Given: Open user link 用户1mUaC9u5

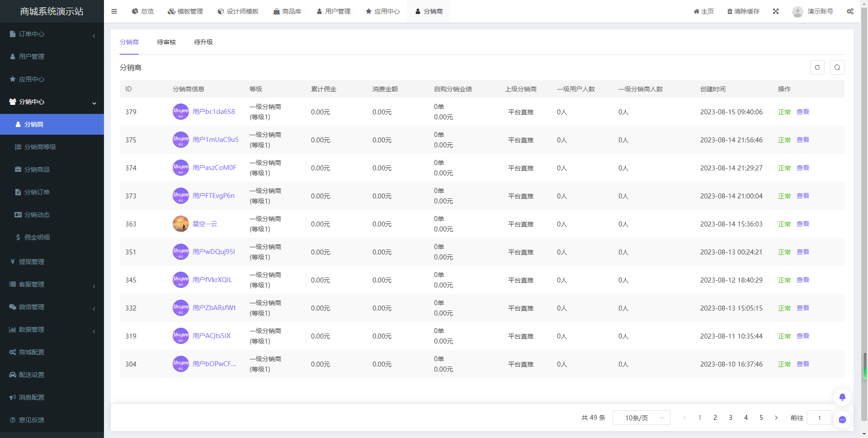Looking at the screenshot, I should pos(216,140).
